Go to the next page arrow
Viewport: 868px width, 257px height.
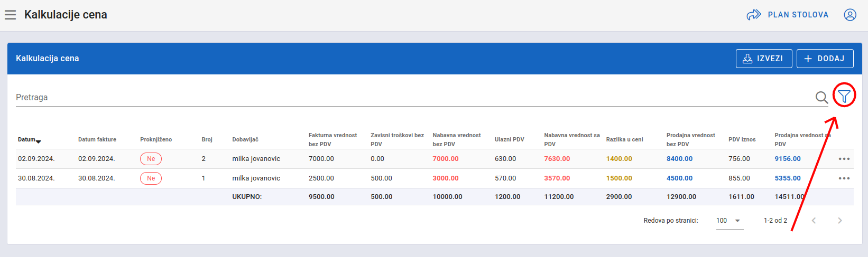[x=839, y=221]
